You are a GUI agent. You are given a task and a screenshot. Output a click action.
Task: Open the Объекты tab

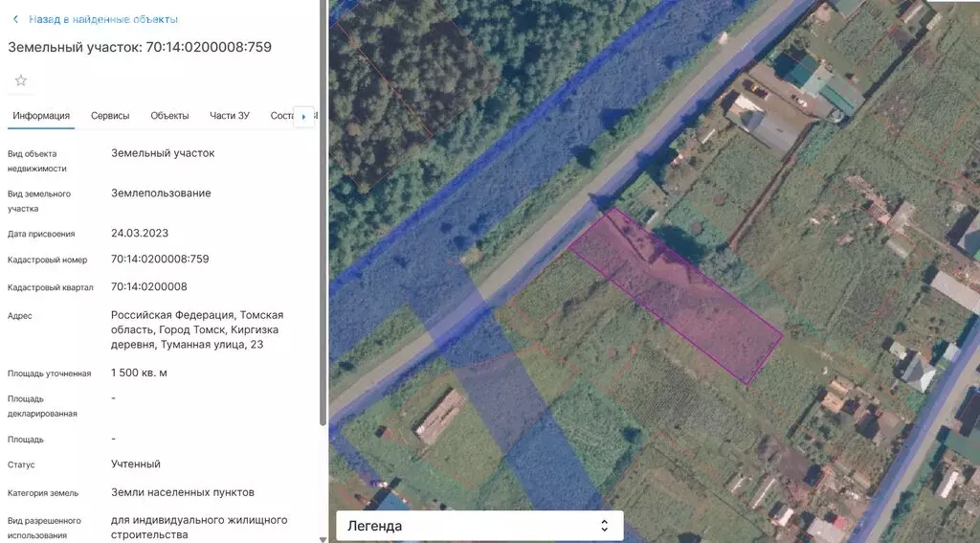click(169, 116)
